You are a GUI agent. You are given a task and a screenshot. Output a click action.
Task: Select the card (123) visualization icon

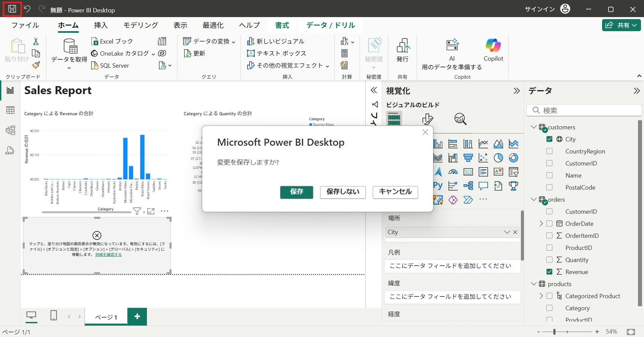468,172
